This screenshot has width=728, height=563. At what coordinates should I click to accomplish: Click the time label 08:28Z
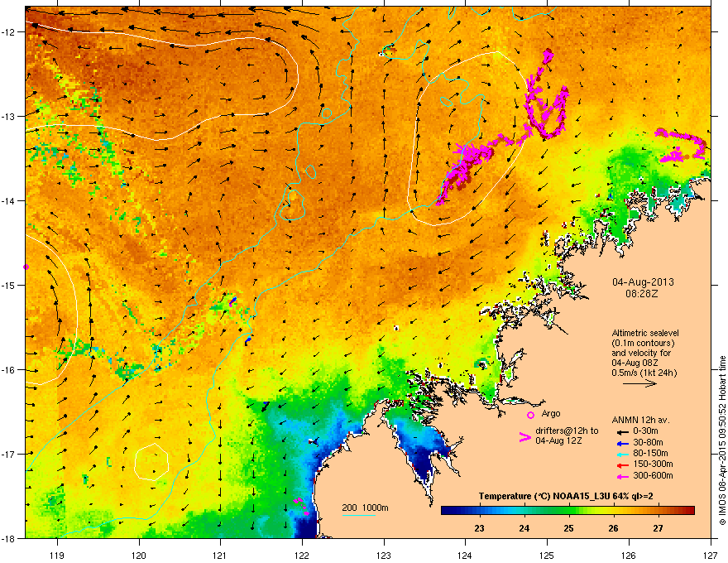click(x=642, y=294)
